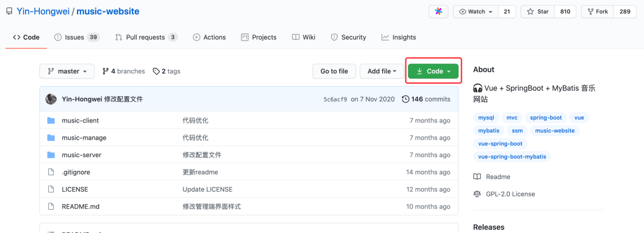644x233 pixels.
Task: Click the 14 months ago timestamp for .gitignore
Action: tap(428, 172)
